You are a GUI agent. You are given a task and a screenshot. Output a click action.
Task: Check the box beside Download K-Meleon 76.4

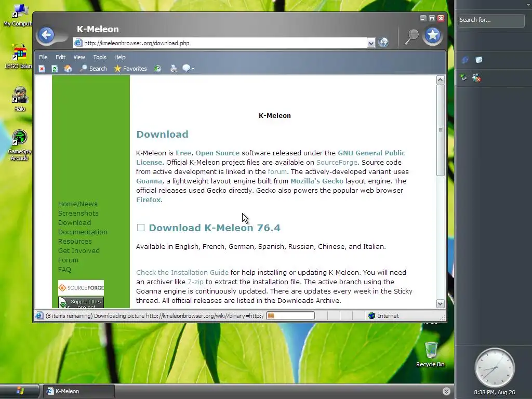[x=141, y=228]
